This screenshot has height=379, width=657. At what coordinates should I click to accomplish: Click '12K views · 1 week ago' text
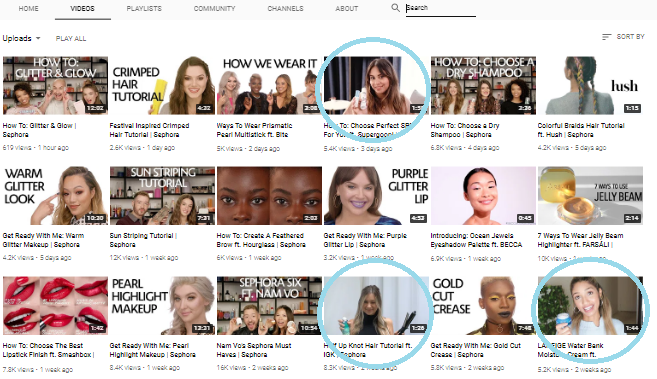(x=144, y=258)
